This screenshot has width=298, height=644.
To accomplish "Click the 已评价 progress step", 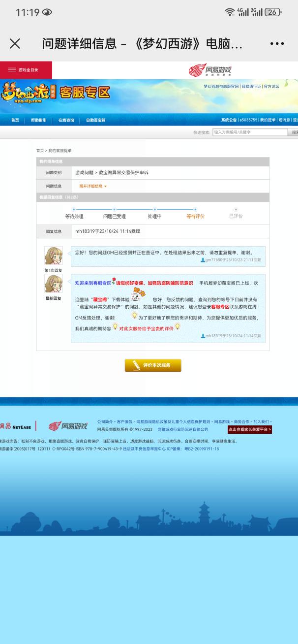I will [x=236, y=216].
